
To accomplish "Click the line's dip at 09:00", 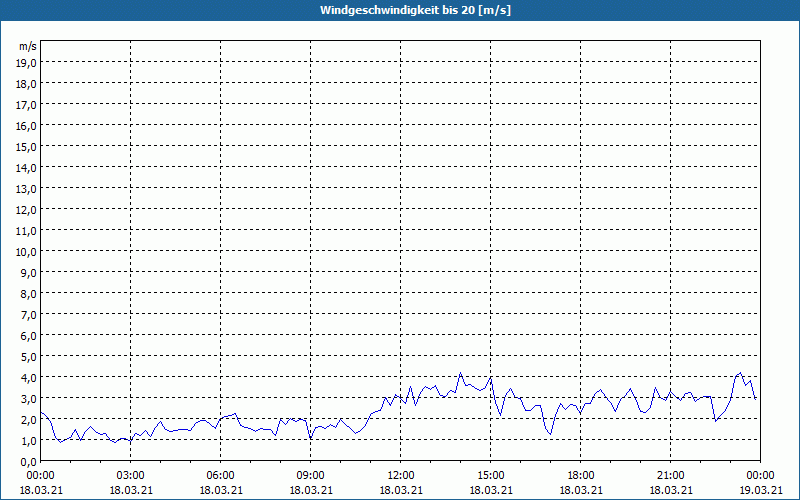I will coord(311,438).
